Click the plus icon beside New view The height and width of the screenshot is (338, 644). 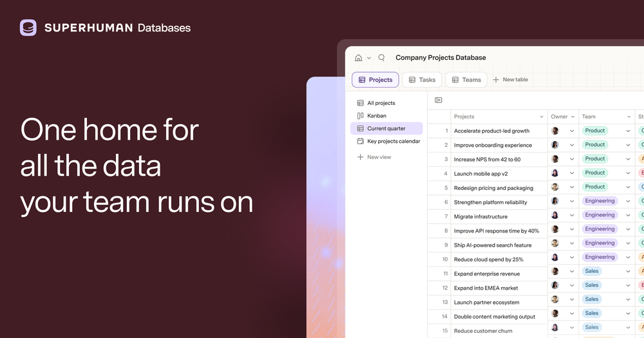click(x=360, y=157)
